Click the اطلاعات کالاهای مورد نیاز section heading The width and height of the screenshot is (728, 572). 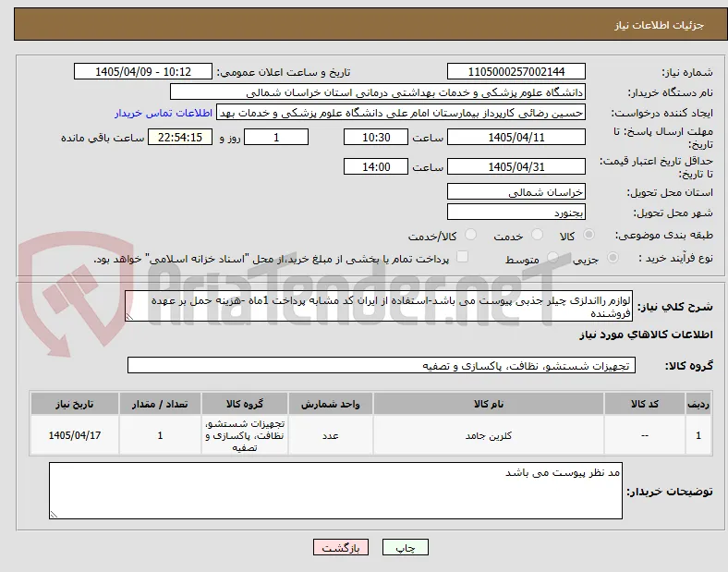click(646, 335)
